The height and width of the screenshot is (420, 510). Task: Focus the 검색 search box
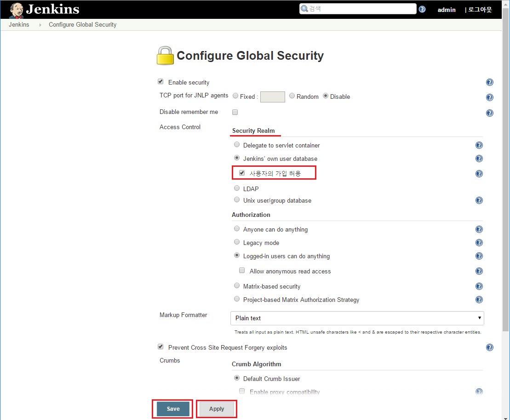click(x=358, y=9)
